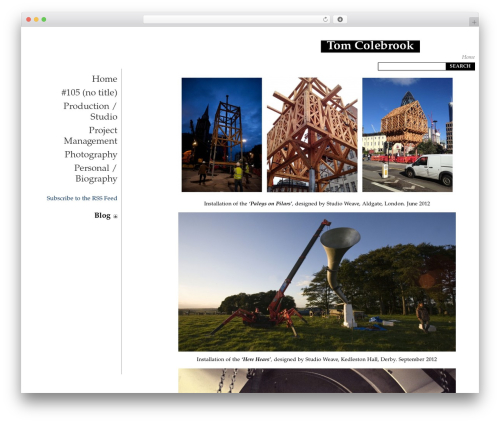
Task: Click the Tom Colebrook site title
Action: pos(370,46)
